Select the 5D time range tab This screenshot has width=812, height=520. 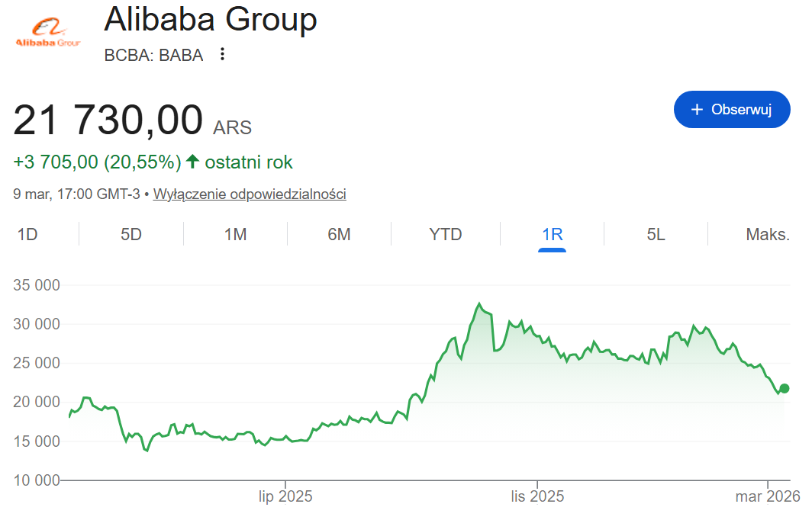[131, 234]
